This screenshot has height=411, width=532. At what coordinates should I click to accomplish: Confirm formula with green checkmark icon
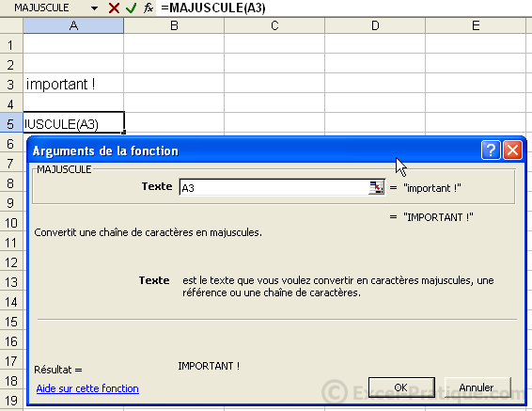click(x=131, y=8)
